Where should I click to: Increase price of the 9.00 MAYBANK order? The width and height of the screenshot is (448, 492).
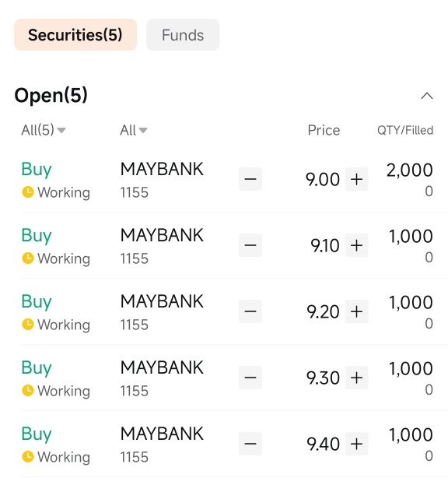point(356,179)
